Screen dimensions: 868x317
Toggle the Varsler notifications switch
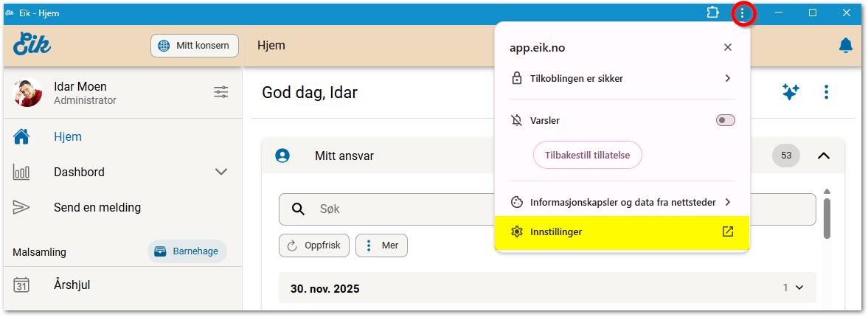point(725,120)
